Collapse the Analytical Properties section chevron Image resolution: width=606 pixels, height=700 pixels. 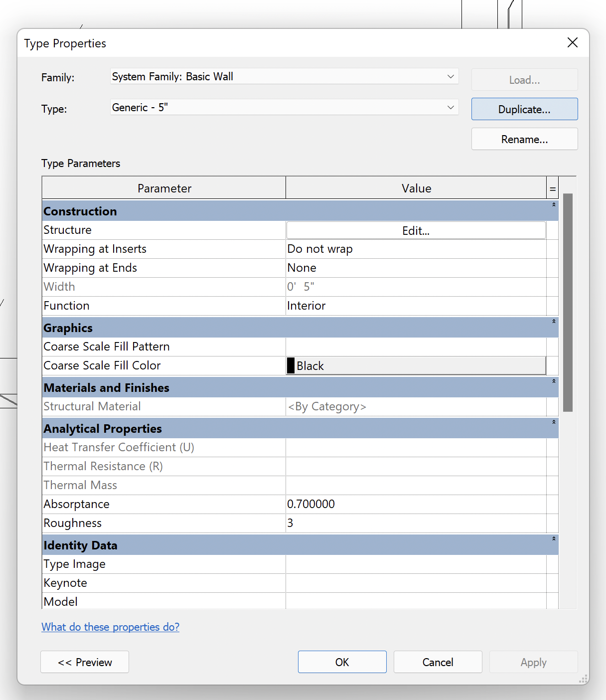pos(553,421)
